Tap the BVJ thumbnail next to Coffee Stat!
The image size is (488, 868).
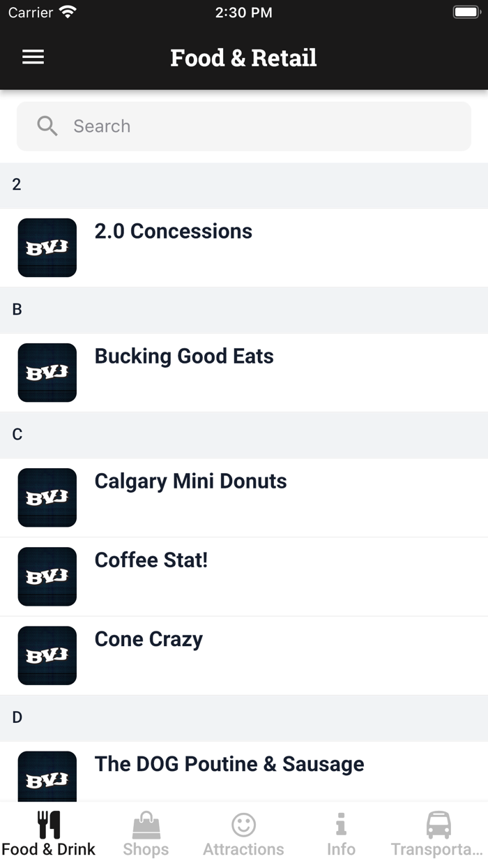47,576
